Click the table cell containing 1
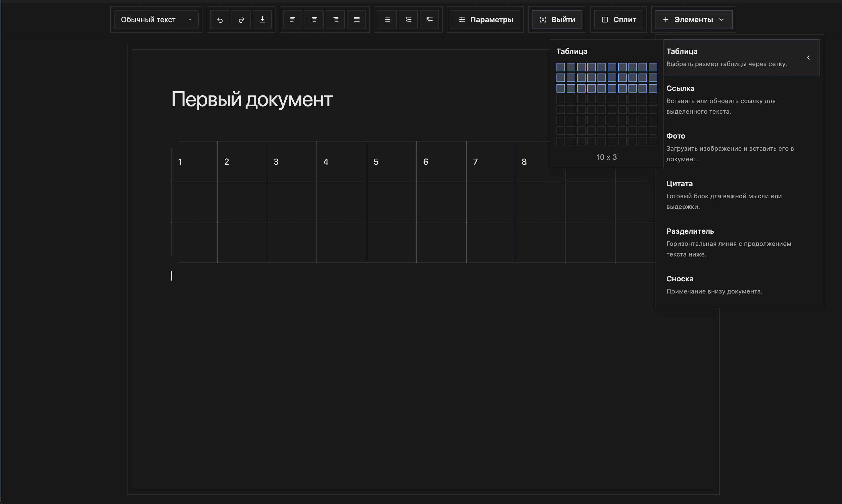This screenshot has width=842, height=504. pyautogui.click(x=194, y=162)
